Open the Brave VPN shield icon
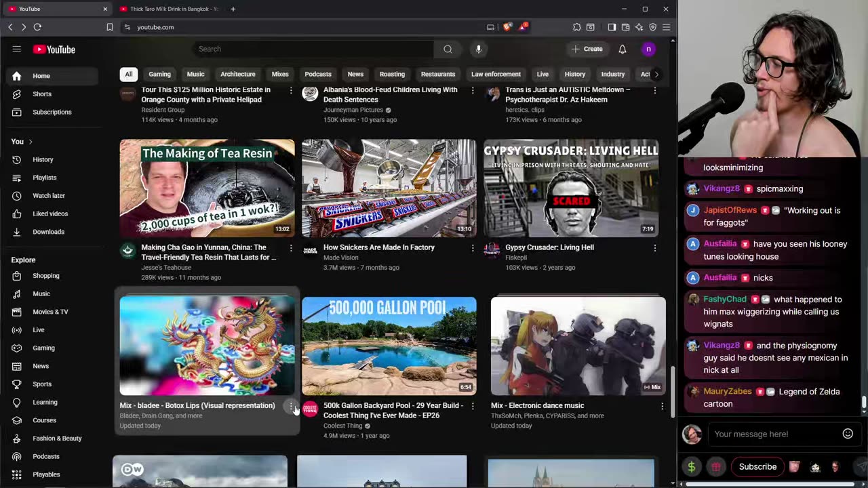The image size is (868, 488). [652, 27]
